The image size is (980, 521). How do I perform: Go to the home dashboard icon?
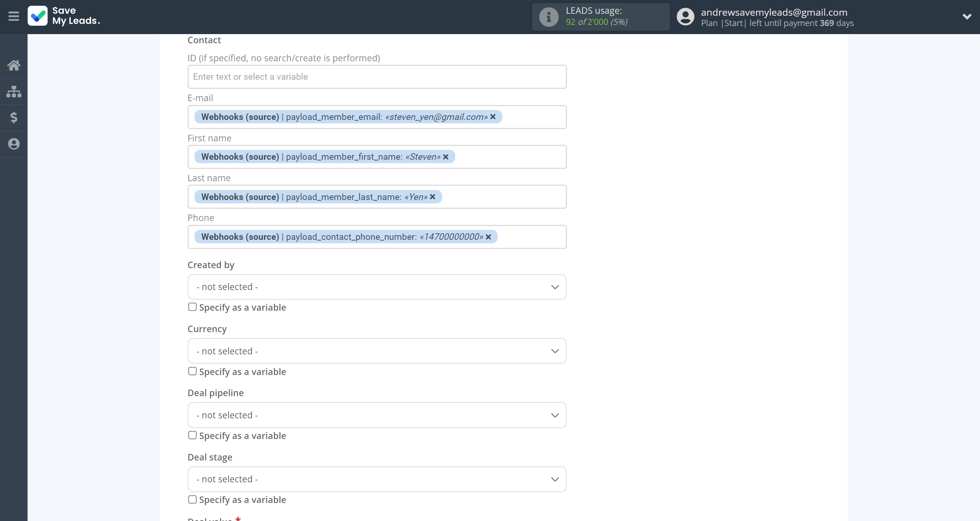click(14, 65)
